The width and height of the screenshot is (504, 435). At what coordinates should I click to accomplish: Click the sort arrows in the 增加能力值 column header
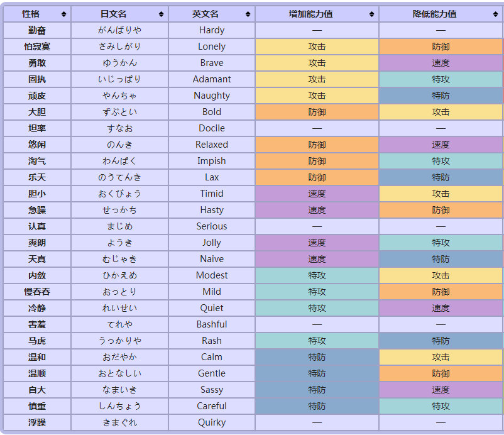[372, 14]
